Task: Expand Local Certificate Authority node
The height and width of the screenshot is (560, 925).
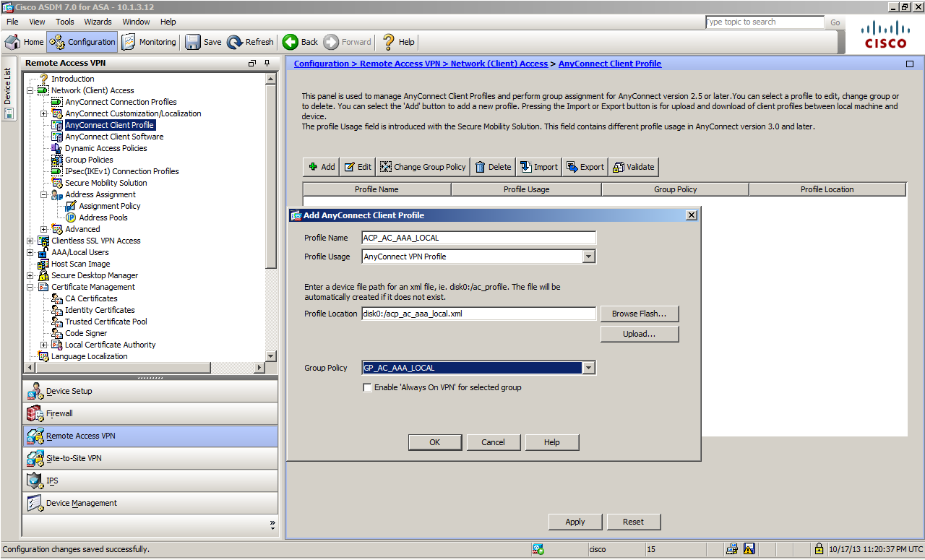Action: (43, 345)
